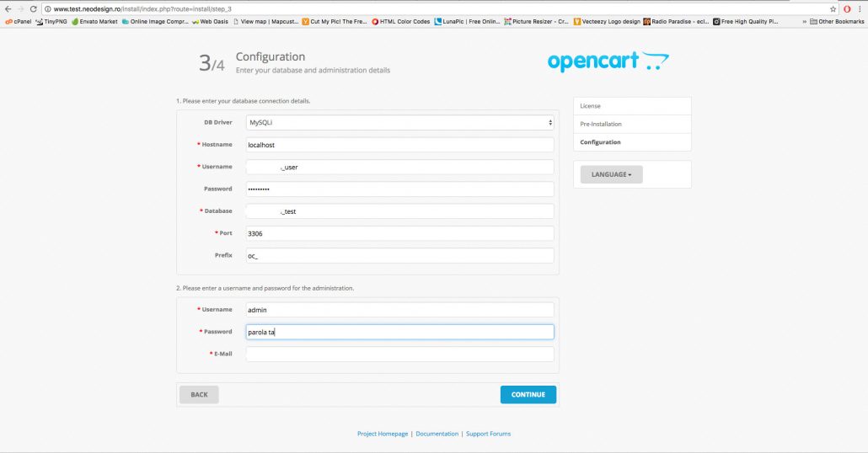868x453 pixels.
Task: Reload the page with refresh icon
Action: click(x=32, y=8)
